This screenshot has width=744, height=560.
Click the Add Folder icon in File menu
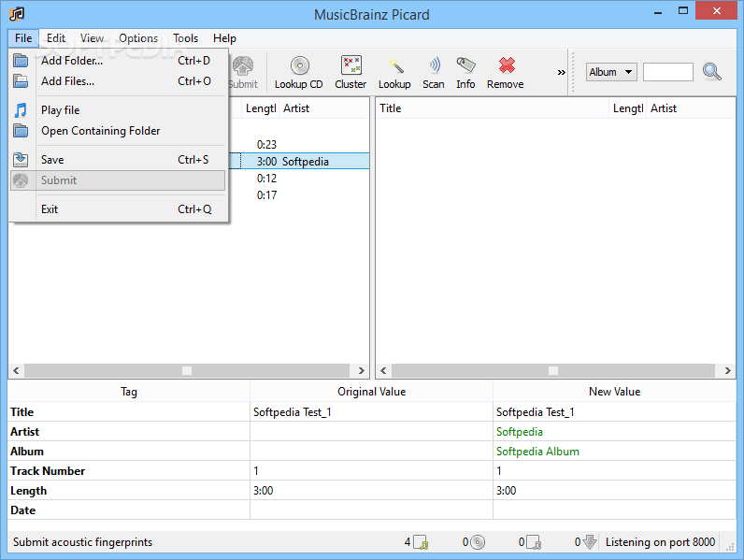21,61
